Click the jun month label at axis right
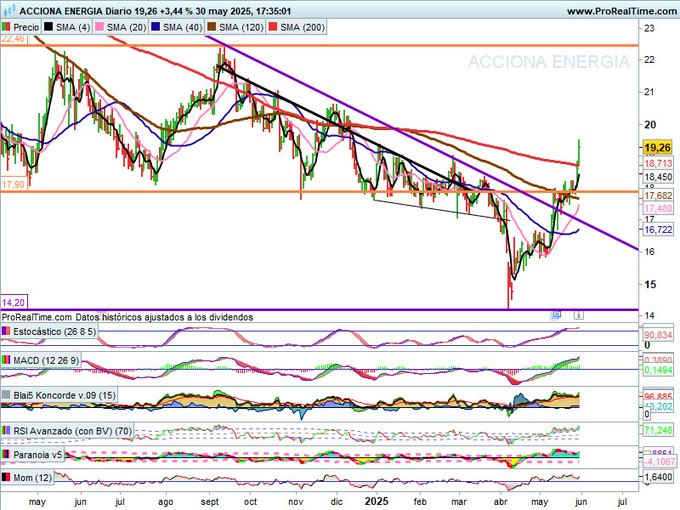 (581, 502)
